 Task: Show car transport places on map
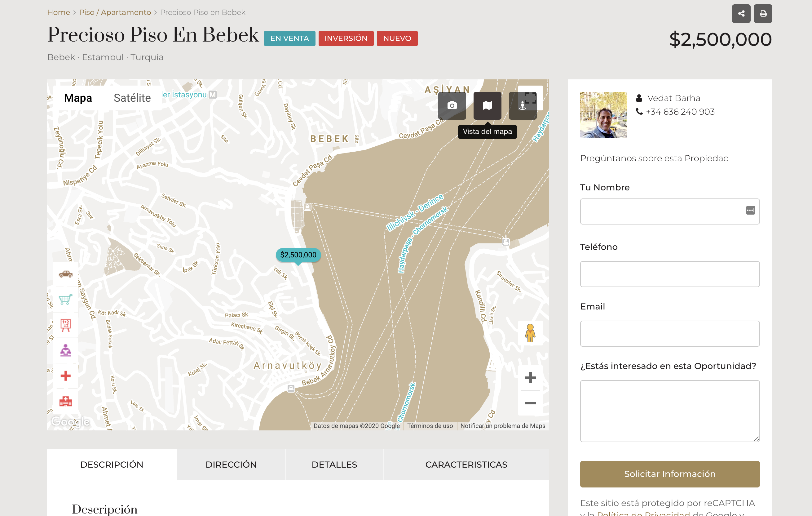tap(65, 274)
